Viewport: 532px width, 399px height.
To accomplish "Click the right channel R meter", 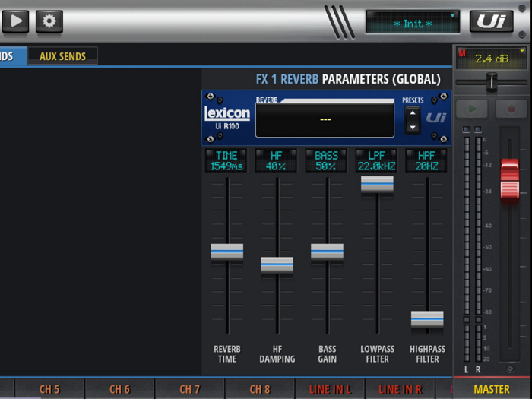I will (478, 249).
